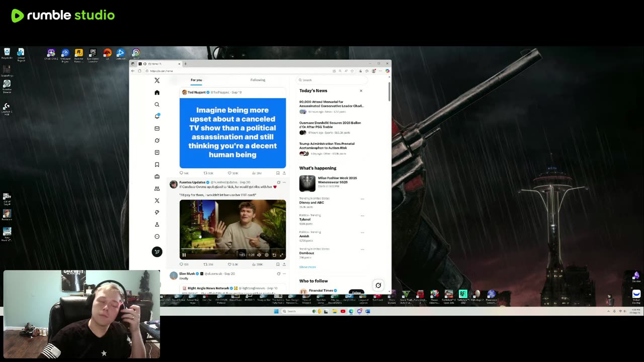Open the Disney and ABC trending topic
The width and height of the screenshot is (644, 362).
[311, 202]
